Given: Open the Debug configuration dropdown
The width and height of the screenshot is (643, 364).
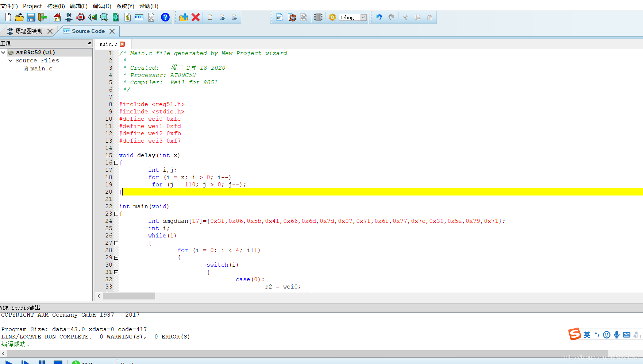Looking at the screenshot, I should tap(353, 17).
